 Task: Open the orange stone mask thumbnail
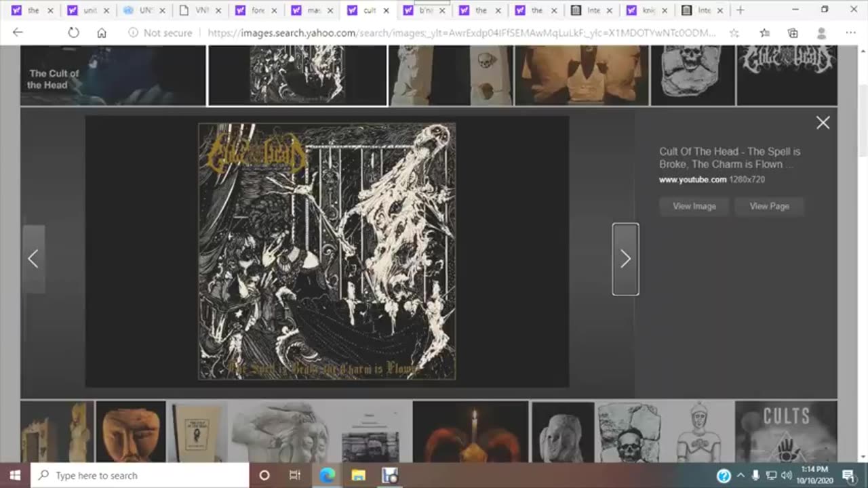tap(131, 432)
